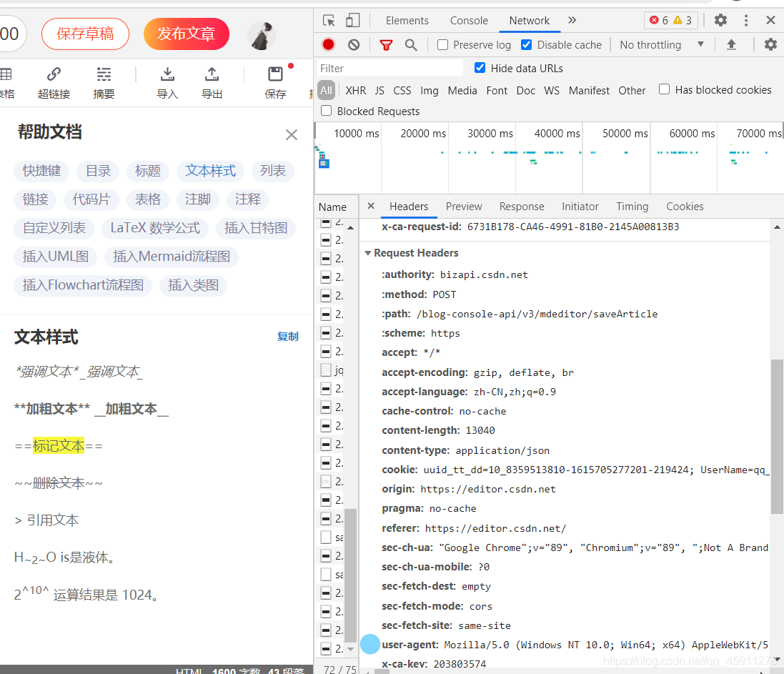Select the Network tab
Viewport: 784px width, 674px height.
coord(529,21)
